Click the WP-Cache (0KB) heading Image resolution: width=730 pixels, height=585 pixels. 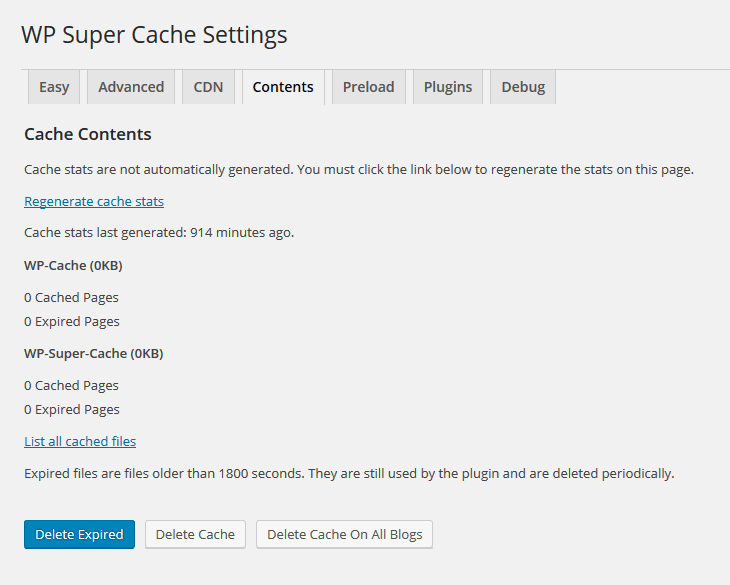[x=73, y=265]
